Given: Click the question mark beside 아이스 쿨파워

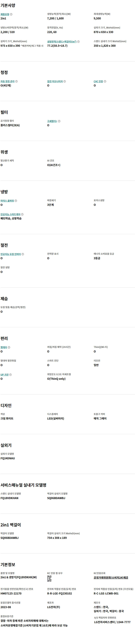Looking at the screenshot, I should click(16, 200).
